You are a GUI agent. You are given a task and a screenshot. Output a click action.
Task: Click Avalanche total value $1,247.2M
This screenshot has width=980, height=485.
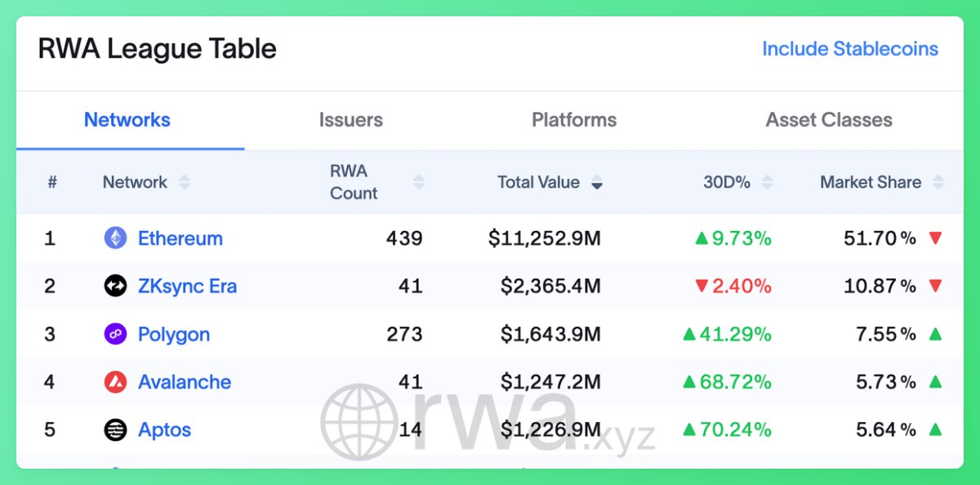coord(551,382)
